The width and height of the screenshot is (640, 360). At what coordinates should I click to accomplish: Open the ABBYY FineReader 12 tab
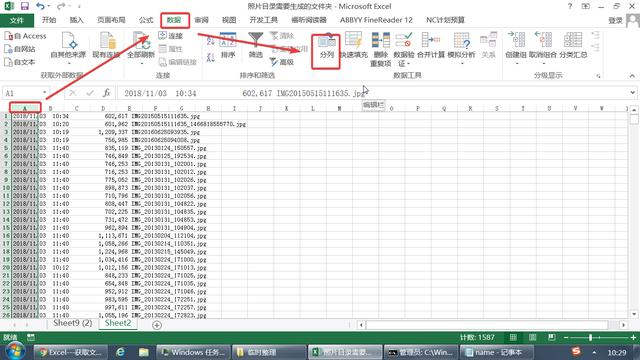376,20
